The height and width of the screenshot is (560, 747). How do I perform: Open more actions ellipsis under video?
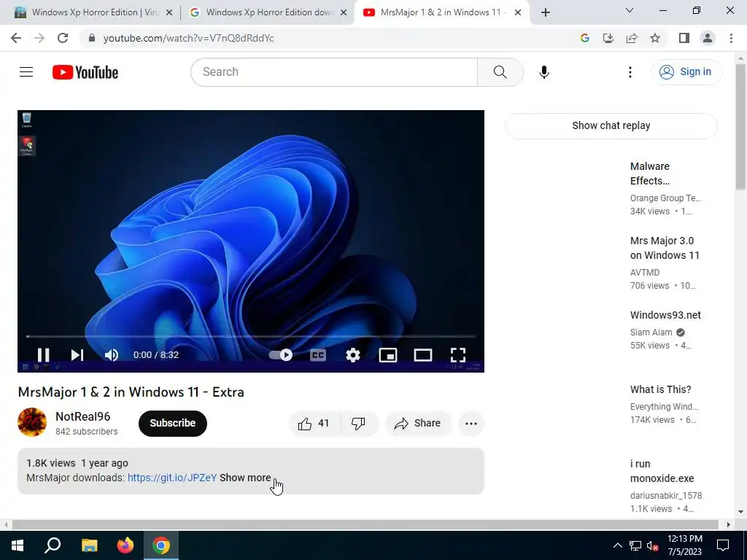point(471,423)
